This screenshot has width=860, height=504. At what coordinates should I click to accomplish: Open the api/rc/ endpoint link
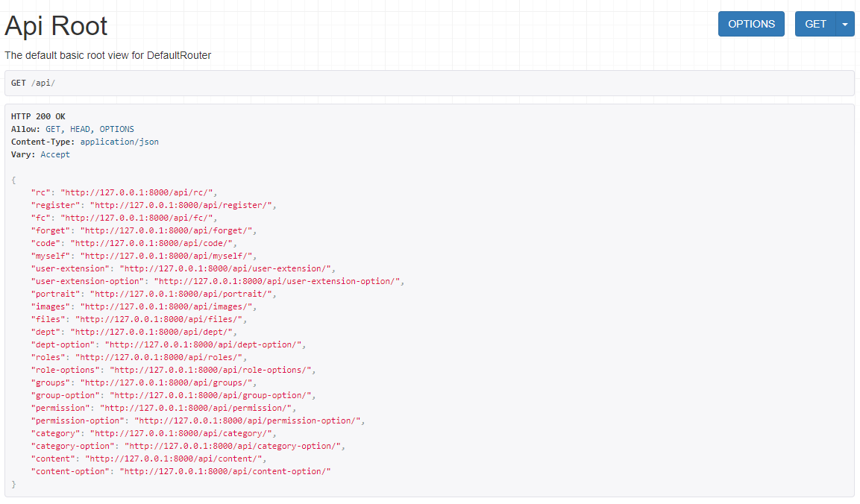coord(138,192)
